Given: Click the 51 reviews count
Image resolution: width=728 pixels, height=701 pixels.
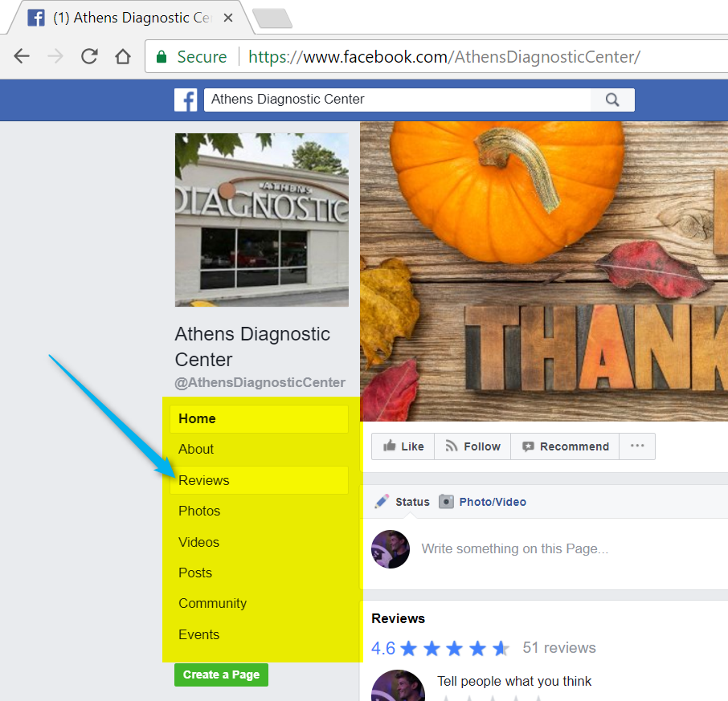Looking at the screenshot, I should [x=559, y=648].
